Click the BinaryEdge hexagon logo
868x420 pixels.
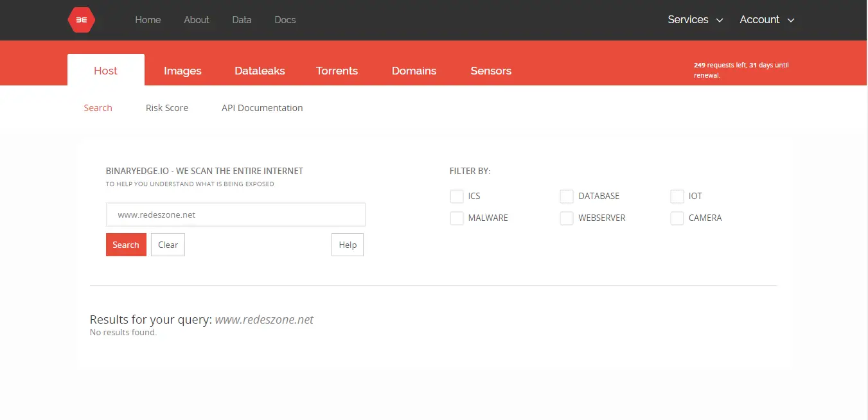pos(82,20)
